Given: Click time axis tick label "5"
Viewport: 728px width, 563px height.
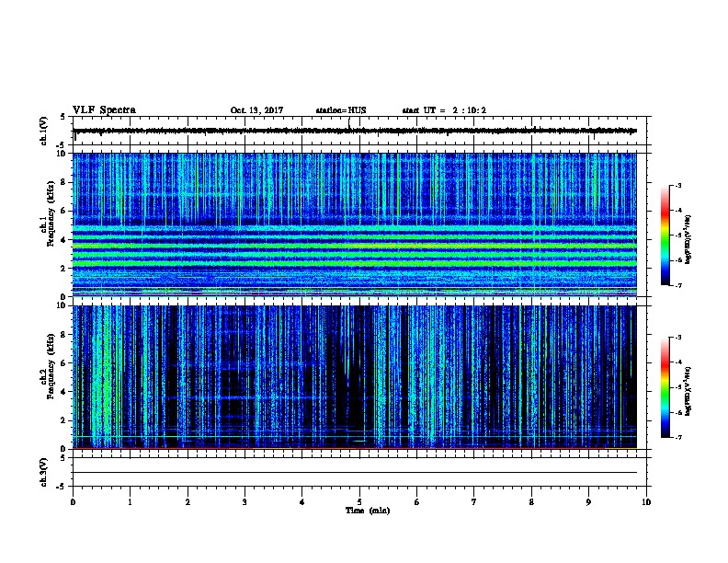Looking at the screenshot, I should [359, 501].
